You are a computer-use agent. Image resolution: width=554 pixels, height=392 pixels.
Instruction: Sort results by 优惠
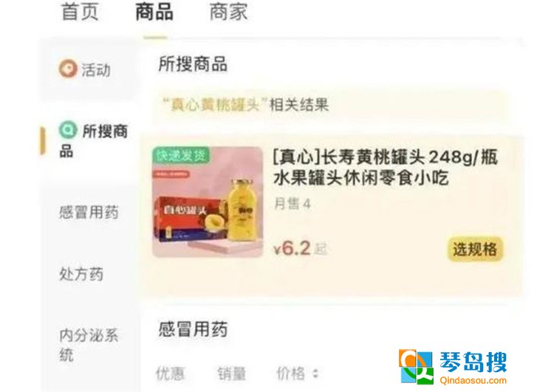click(171, 374)
